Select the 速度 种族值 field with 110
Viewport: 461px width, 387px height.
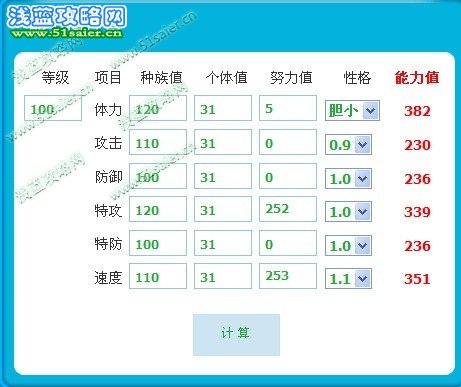[158, 276]
